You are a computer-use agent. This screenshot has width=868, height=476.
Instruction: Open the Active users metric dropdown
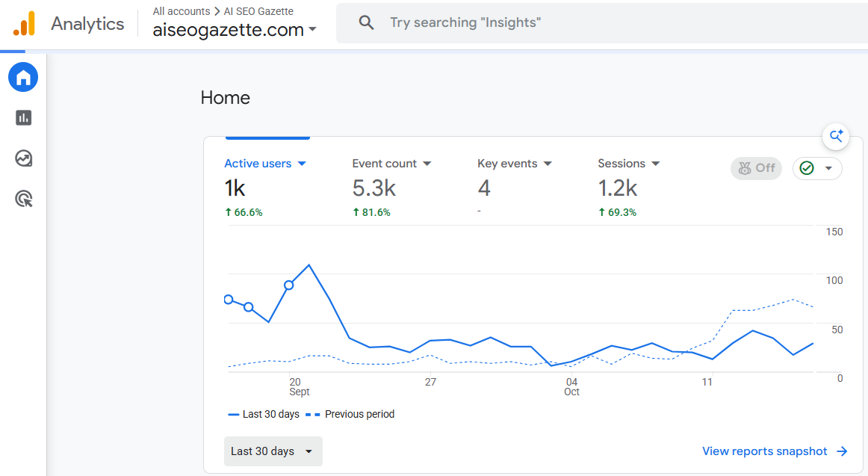[302, 164]
